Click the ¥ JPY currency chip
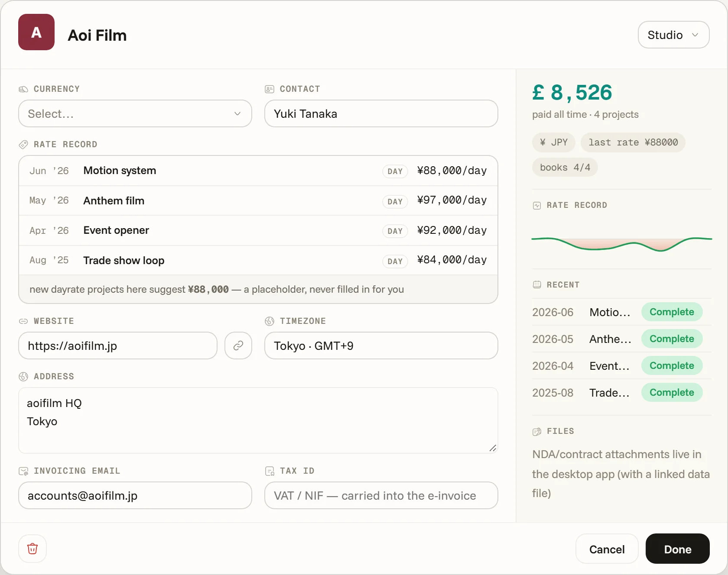Screen dimensions: 728x575 click(x=554, y=142)
